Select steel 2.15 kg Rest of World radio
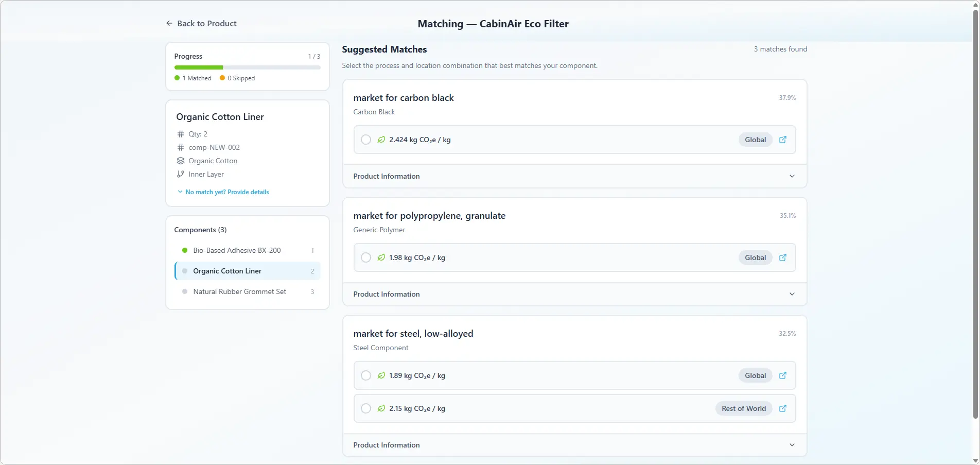Viewport: 980px width, 465px height. coord(366,408)
